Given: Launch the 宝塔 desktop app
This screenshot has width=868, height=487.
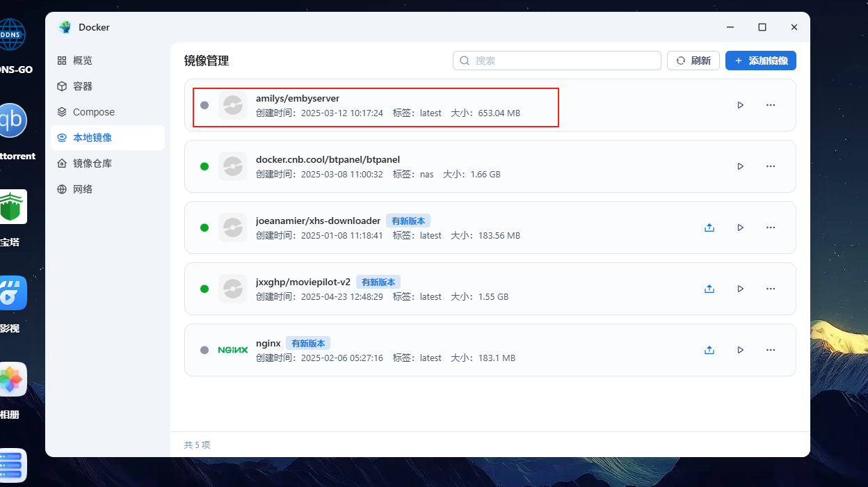Looking at the screenshot, I should (x=12, y=207).
